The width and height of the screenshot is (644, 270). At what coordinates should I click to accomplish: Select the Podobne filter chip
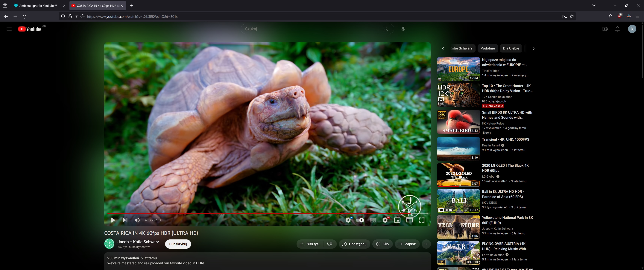click(x=487, y=48)
